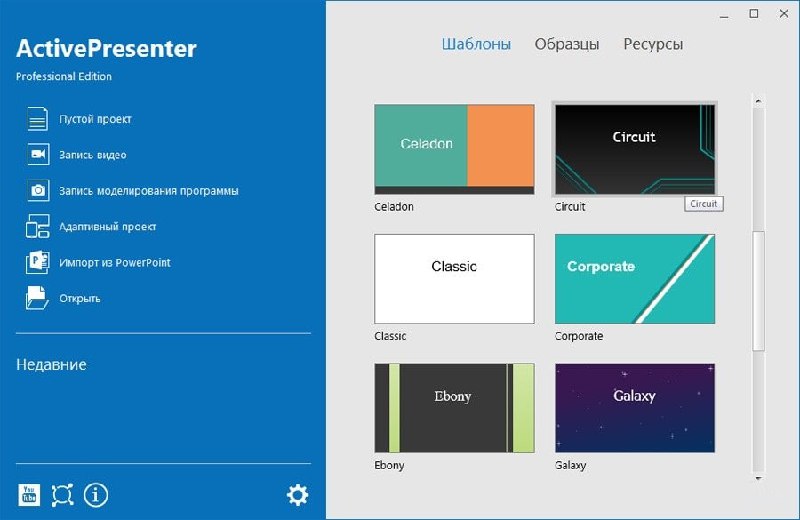Click the templates scrollbar up arrow

point(758,101)
